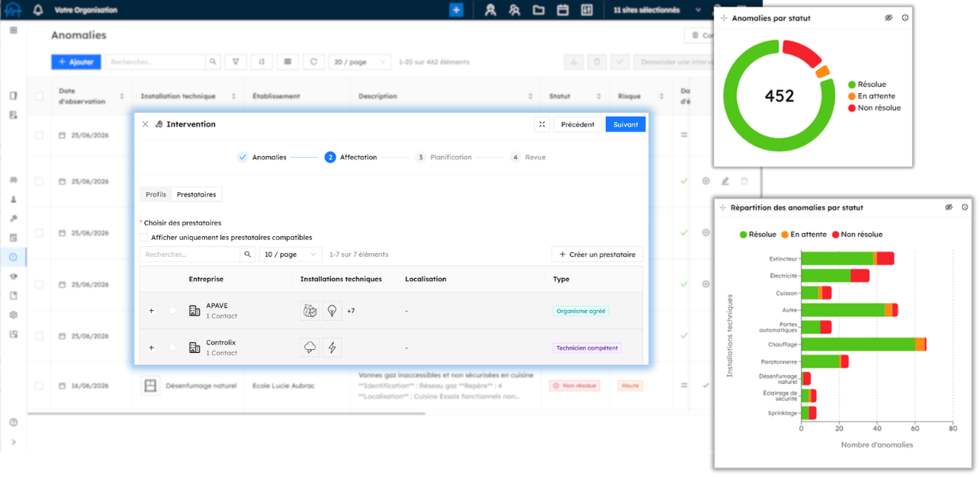
Task: Click the settings icon on Anomalies par statut widget
Action: click(905, 18)
